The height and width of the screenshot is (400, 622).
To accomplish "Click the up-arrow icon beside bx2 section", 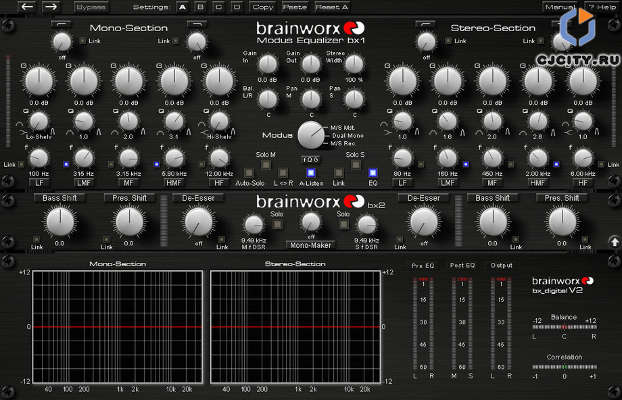I will pyautogui.click(x=614, y=241).
